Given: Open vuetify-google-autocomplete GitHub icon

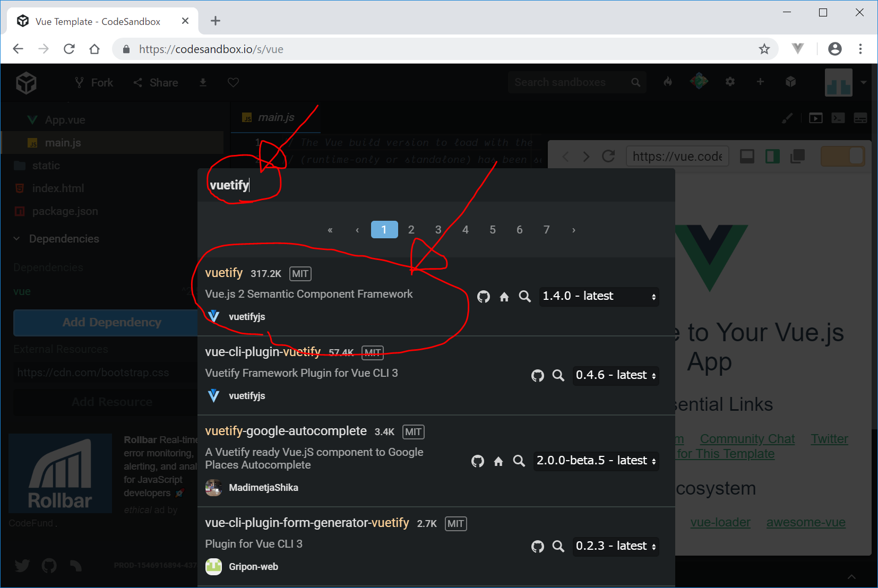Looking at the screenshot, I should (478, 461).
